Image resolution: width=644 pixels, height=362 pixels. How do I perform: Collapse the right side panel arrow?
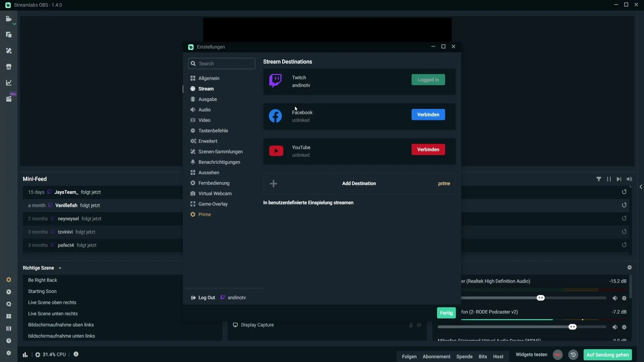pos(641,187)
